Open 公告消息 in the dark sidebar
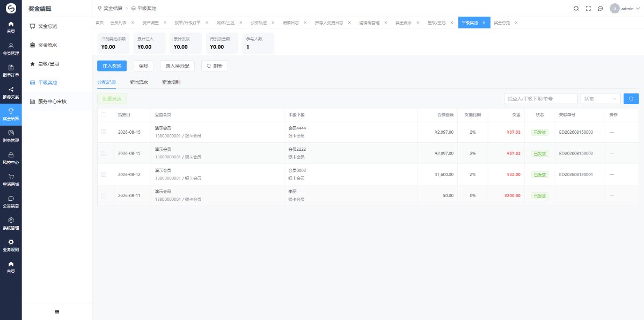644x320 pixels. 11,201
